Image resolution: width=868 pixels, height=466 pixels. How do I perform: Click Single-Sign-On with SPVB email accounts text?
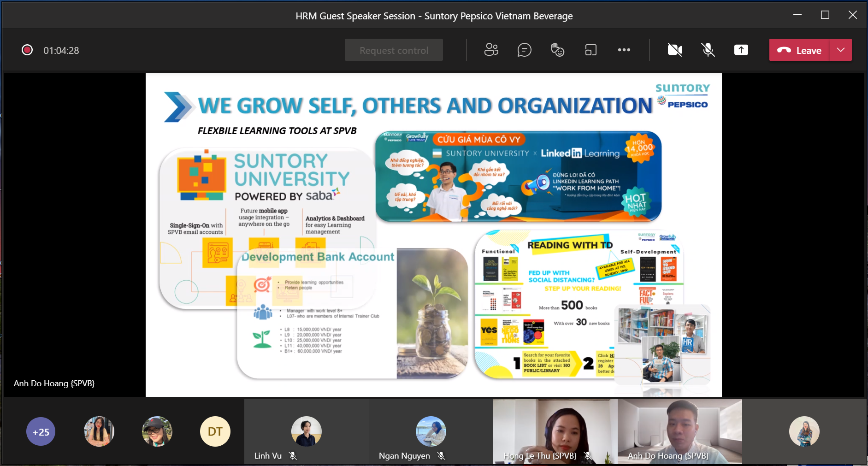tap(195, 229)
